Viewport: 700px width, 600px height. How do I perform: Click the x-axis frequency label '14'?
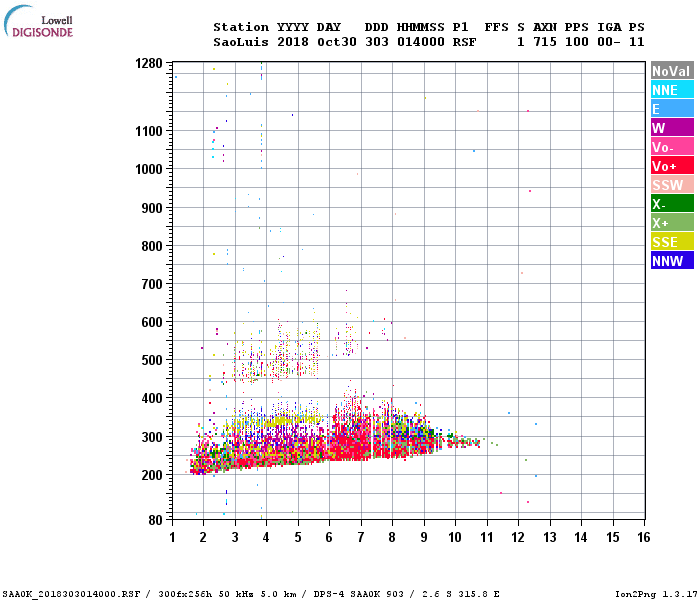pos(581,537)
